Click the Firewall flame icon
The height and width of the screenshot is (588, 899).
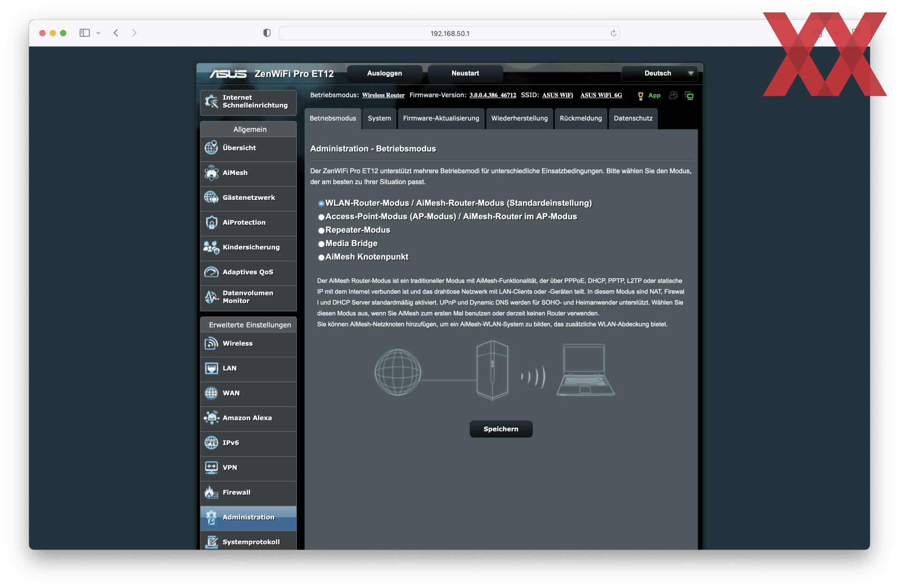coord(212,492)
